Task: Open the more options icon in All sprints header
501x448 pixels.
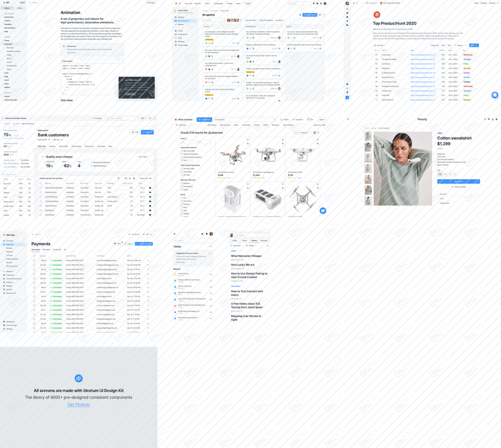Action: point(324,14)
